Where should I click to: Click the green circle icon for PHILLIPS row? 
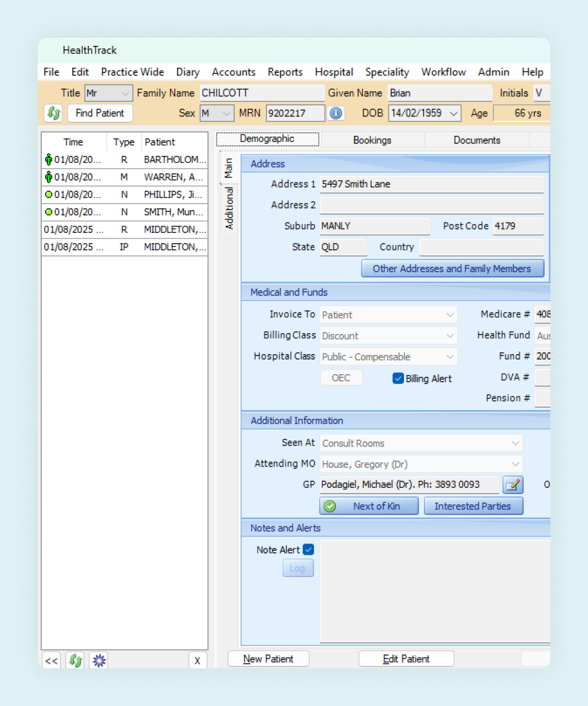point(49,195)
